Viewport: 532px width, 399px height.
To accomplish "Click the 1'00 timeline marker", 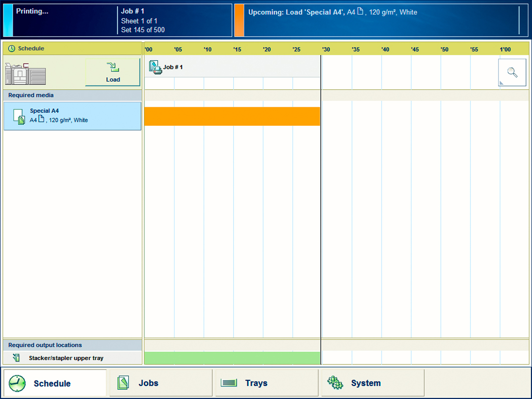I will coord(505,49).
